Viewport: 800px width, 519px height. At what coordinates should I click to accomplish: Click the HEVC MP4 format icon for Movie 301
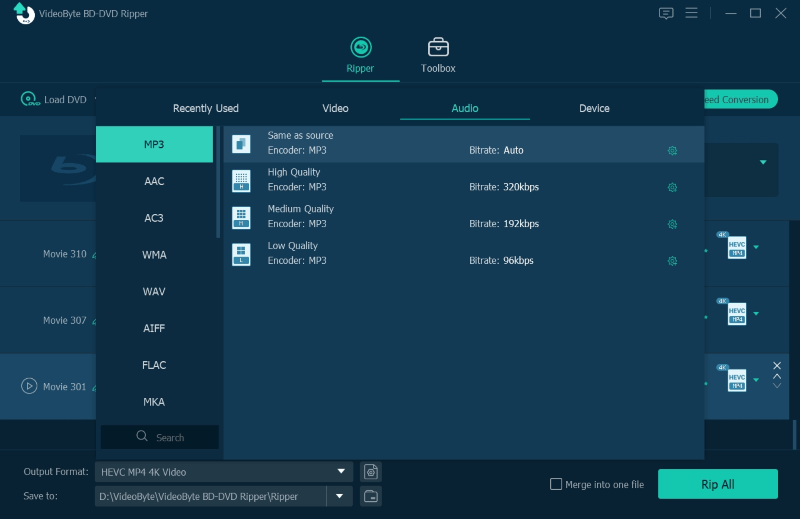(x=736, y=380)
